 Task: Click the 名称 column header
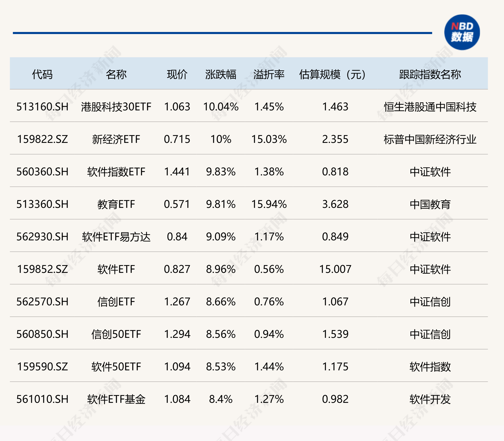[x=116, y=75]
